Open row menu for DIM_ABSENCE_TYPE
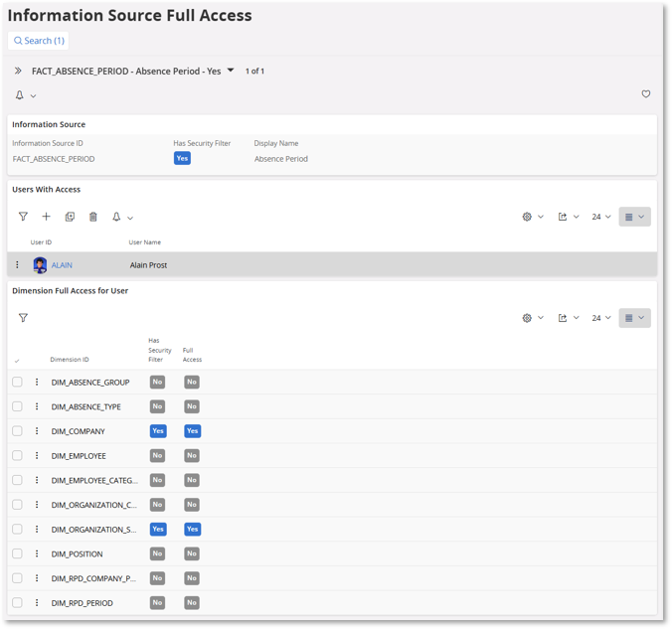Image resolution: width=672 pixels, height=629 pixels. [x=37, y=406]
